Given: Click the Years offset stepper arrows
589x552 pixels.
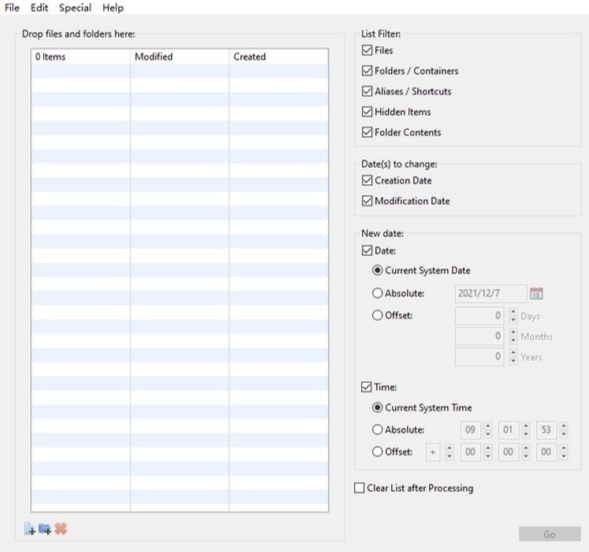Looking at the screenshot, I should click(x=513, y=357).
